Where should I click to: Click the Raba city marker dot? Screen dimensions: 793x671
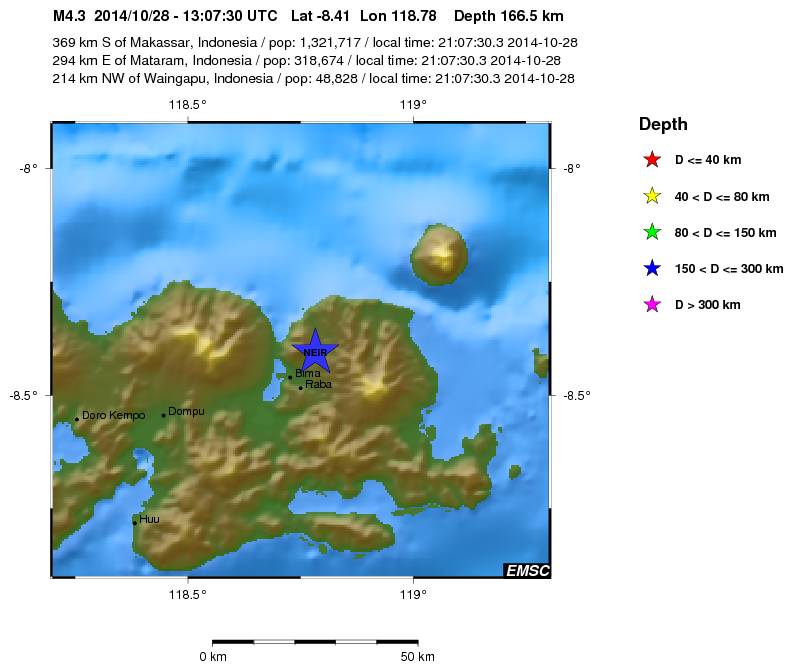click(x=300, y=388)
